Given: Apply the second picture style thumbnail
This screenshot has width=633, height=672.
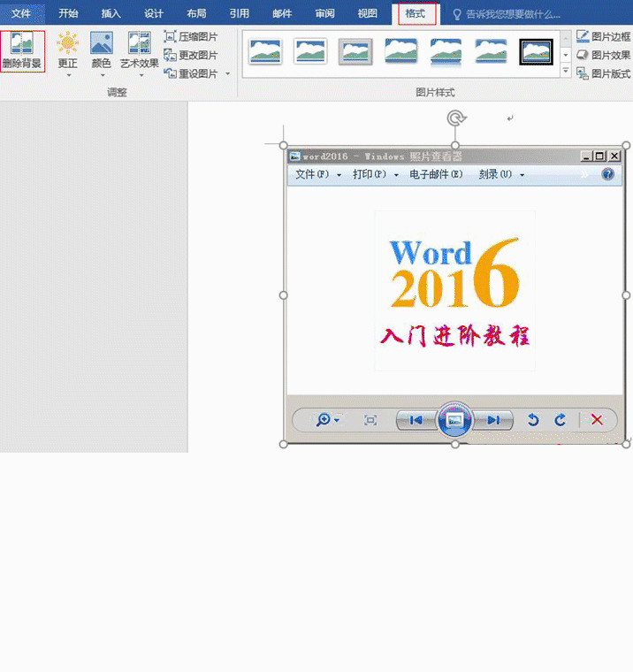Looking at the screenshot, I should pos(310,51).
